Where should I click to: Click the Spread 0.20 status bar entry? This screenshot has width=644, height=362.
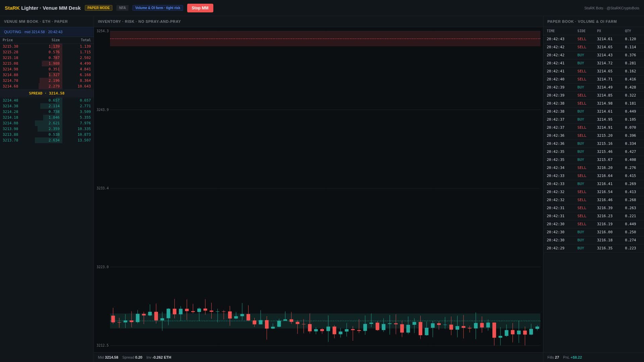coord(132,358)
